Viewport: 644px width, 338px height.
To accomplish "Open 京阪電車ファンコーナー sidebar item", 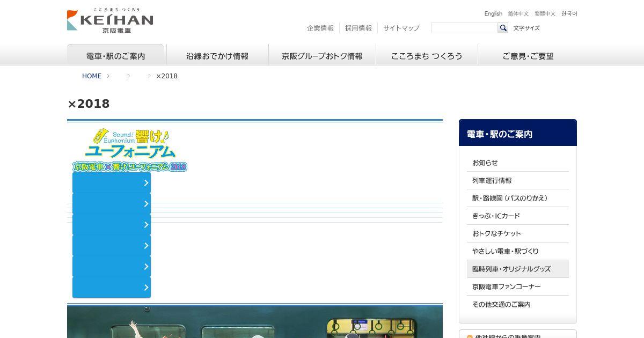I will point(518,286).
